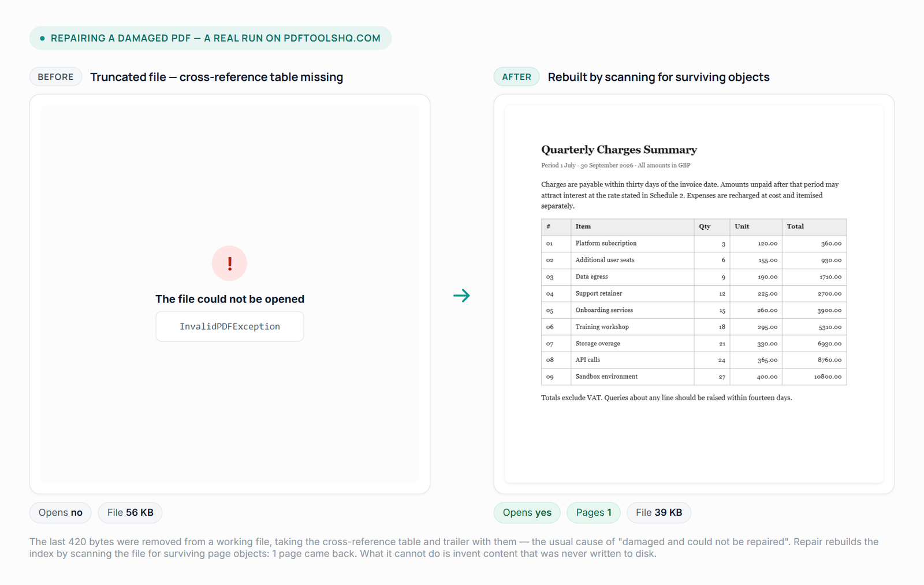Screen dimensions: 924x585
Task: Click the 'Onboarding services' table cell
Action: (632, 310)
